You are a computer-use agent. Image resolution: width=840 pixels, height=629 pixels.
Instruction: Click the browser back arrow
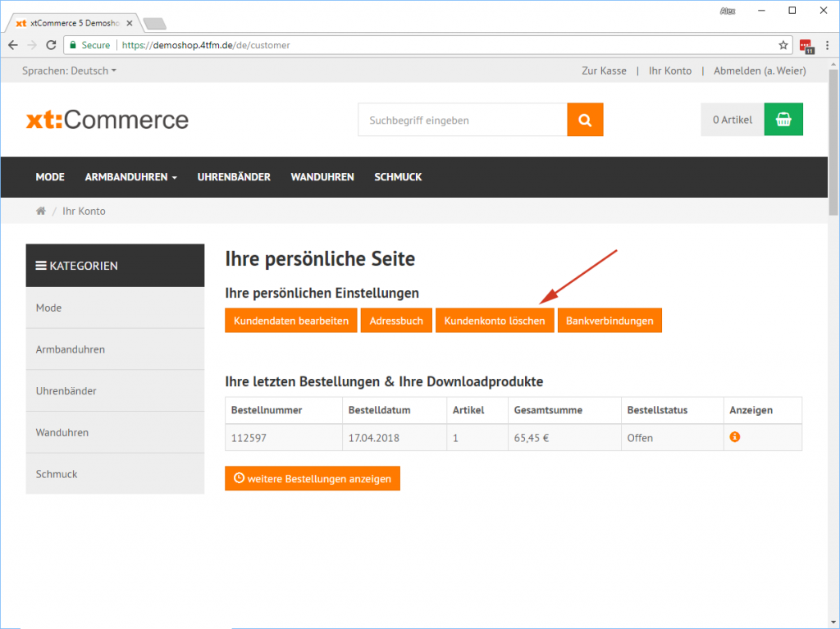pos(13,45)
